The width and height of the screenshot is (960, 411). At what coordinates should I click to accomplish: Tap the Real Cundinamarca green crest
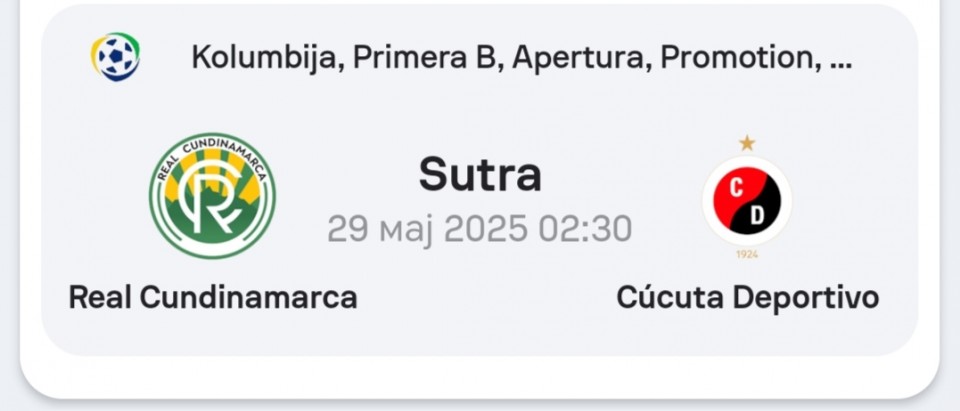tap(212, 196)
